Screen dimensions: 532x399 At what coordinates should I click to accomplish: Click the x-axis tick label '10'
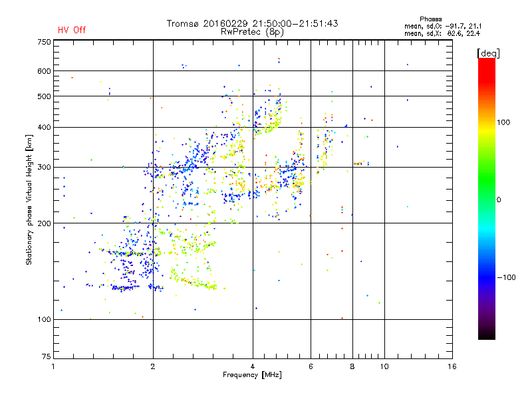(x=384, y=366)
